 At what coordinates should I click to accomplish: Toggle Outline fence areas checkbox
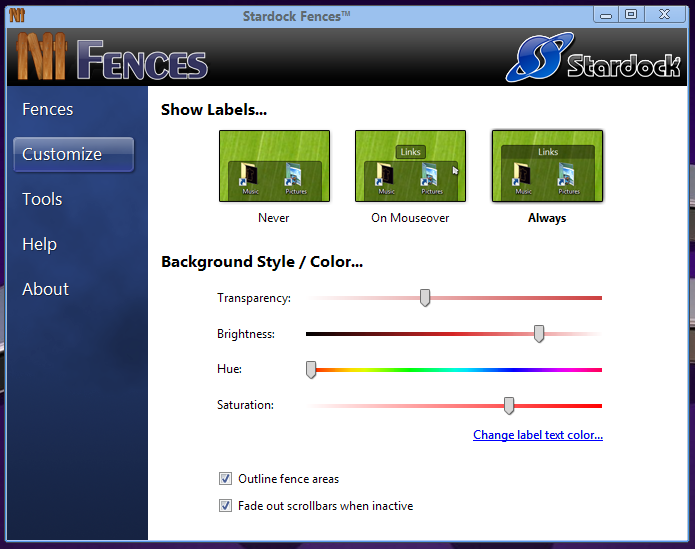225,479
